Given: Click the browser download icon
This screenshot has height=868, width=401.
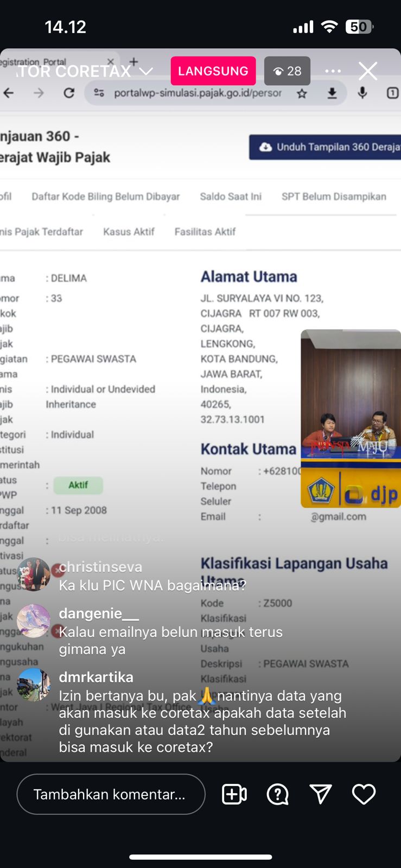Looking at the screenshot, I should (332, 94).
